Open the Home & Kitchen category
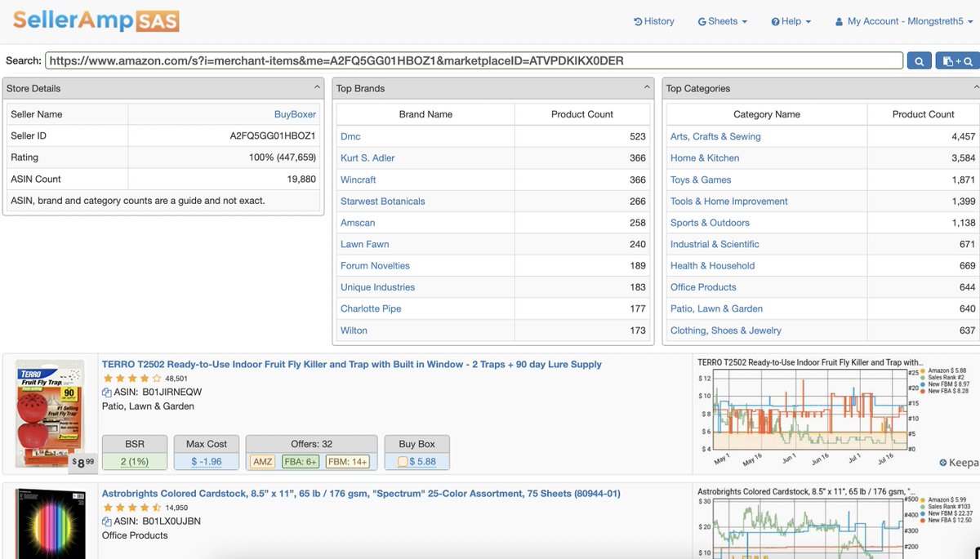The width and height of the screenshot is (980, 559). 705,157
